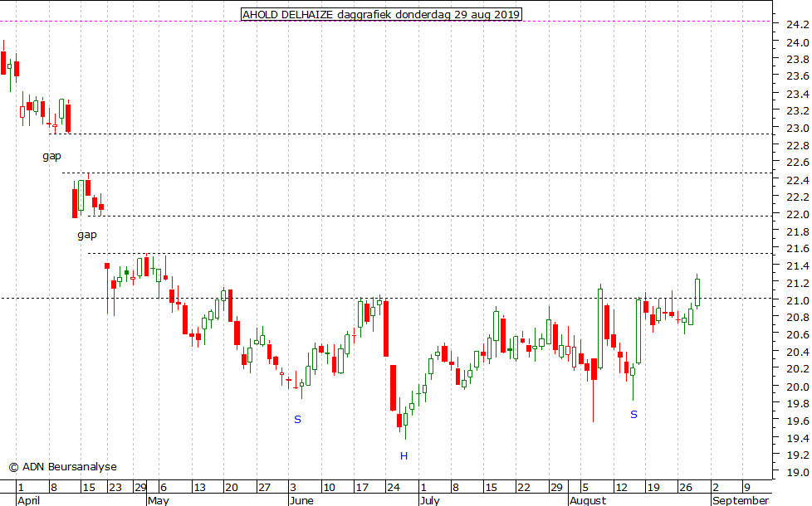The image size is (812, 506).
Task: Pick the 21.0 price axis label
Action: tap(798, 300)
